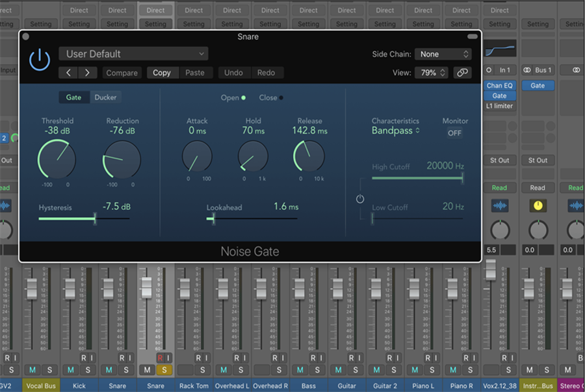The image size is (585, 392).
Task: Go to previous preset with left arrow
Action: pos(69,73)
